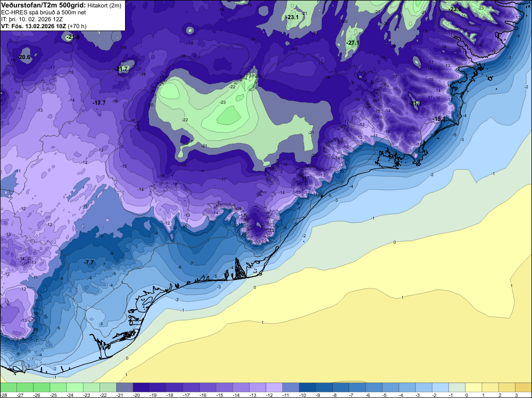The image size is (532, 398).
Task: Click the bold -21.8 temperature value
Action: click(72, 37)
